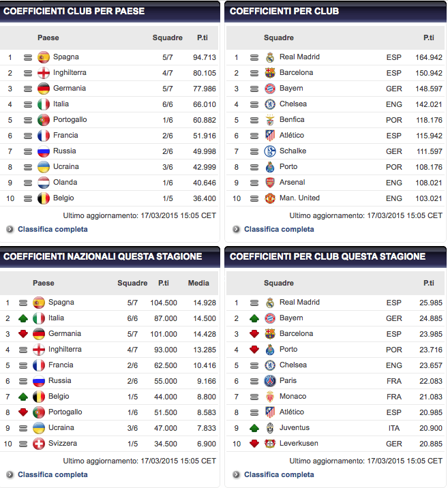Click the Real Madrid crest in club coefficients
Viewport: 448px width, 488px height.
[270, 57]
